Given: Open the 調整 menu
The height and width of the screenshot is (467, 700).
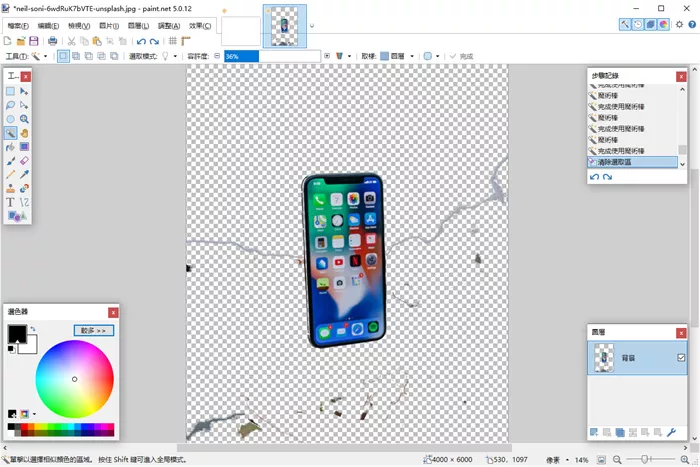Looking at the screenshot, I should tap(169, 26).
